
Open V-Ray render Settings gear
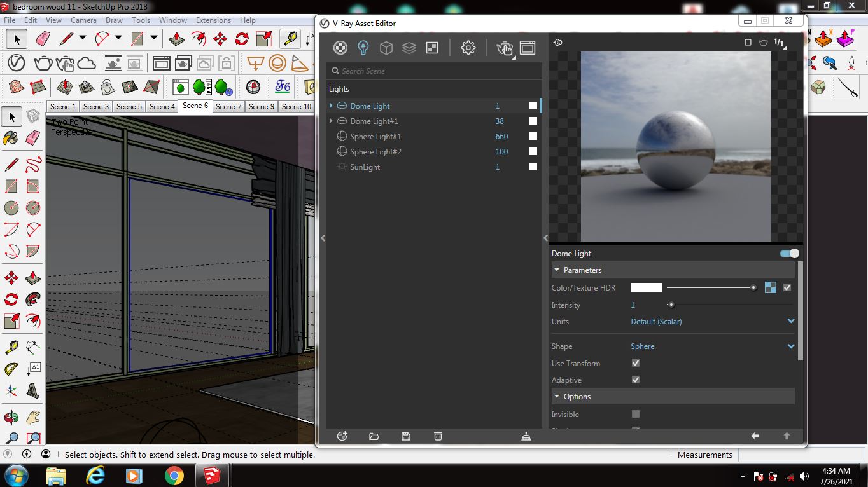point(468,48)
